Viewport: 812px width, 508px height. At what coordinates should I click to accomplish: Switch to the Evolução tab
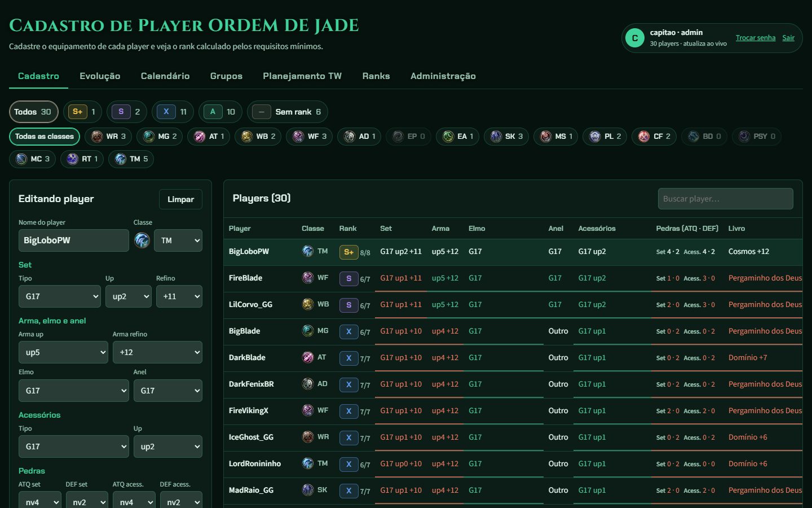click(x=100, y=76)
